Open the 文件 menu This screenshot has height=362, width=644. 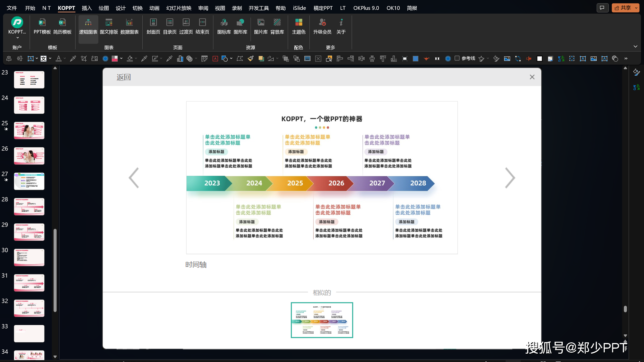pyautogui.click(x=12, y=8)
